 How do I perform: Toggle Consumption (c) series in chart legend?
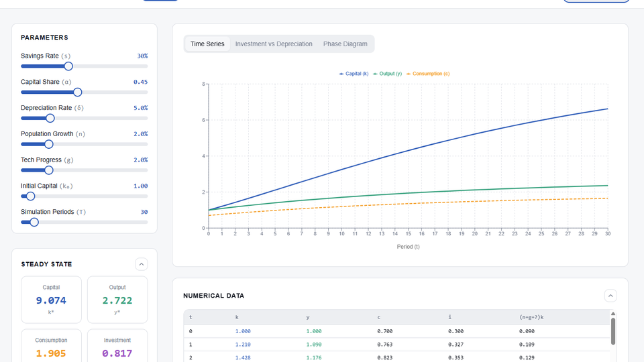pos(427,74)
